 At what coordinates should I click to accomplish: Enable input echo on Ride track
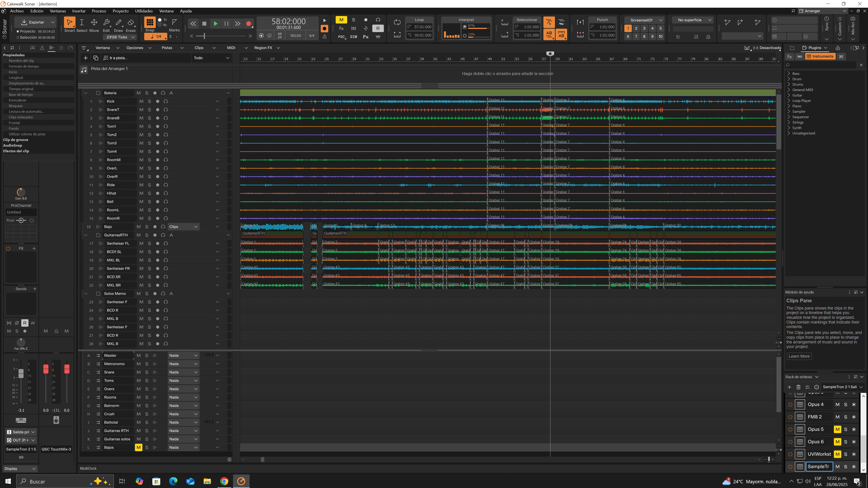166,185
